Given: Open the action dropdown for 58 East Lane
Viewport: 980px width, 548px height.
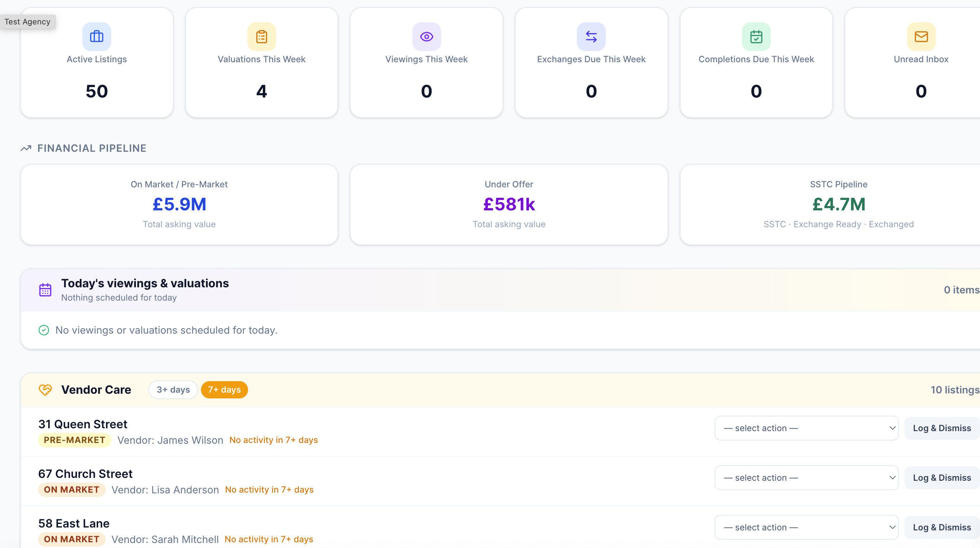Looking at the screenshot, I should tap(806, 527).
